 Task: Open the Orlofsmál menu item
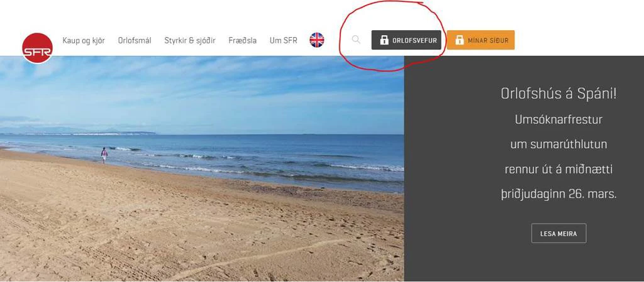click(x=135, y=41)
